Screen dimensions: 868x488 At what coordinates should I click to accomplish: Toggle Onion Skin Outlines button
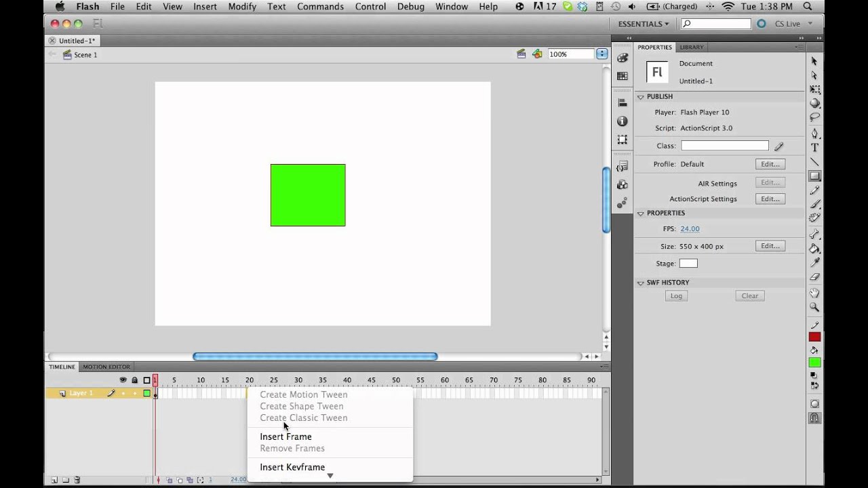tap(180, 480)
